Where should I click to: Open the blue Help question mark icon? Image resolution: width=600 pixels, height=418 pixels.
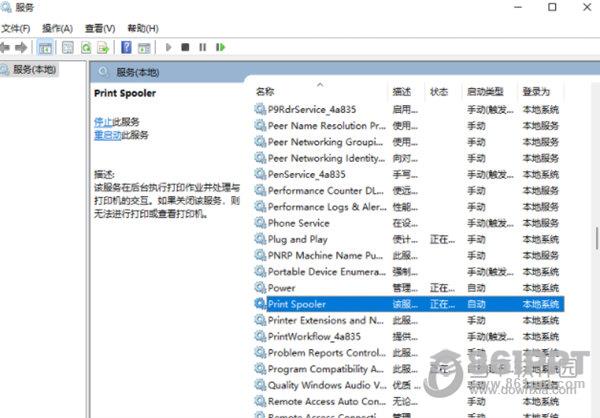127,47
